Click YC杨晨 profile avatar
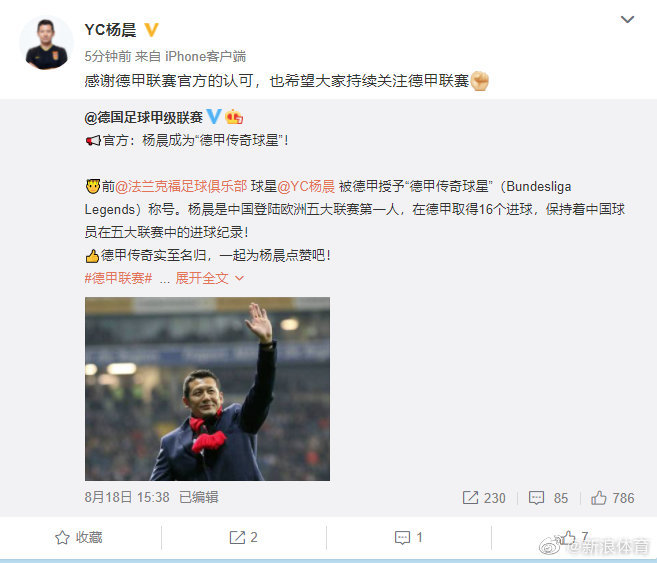 (46, 43)
